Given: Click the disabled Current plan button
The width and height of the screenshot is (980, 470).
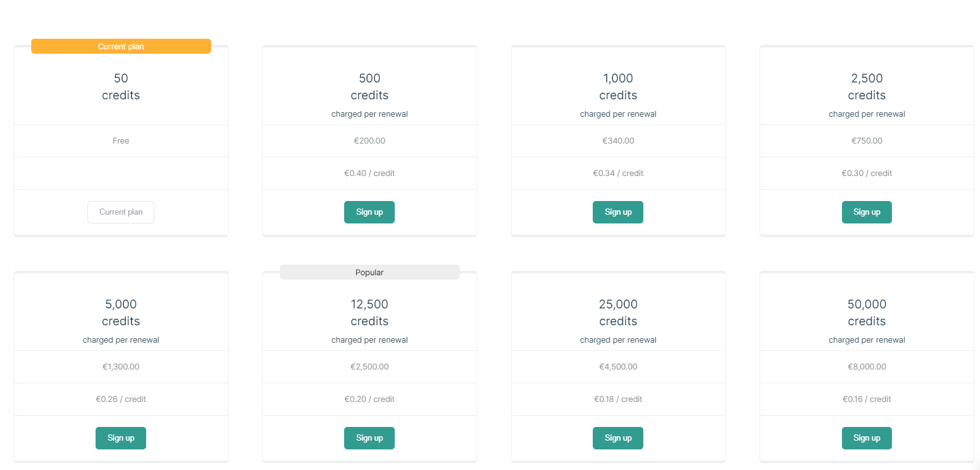Looking at the screenshot, I should point(121,212).
